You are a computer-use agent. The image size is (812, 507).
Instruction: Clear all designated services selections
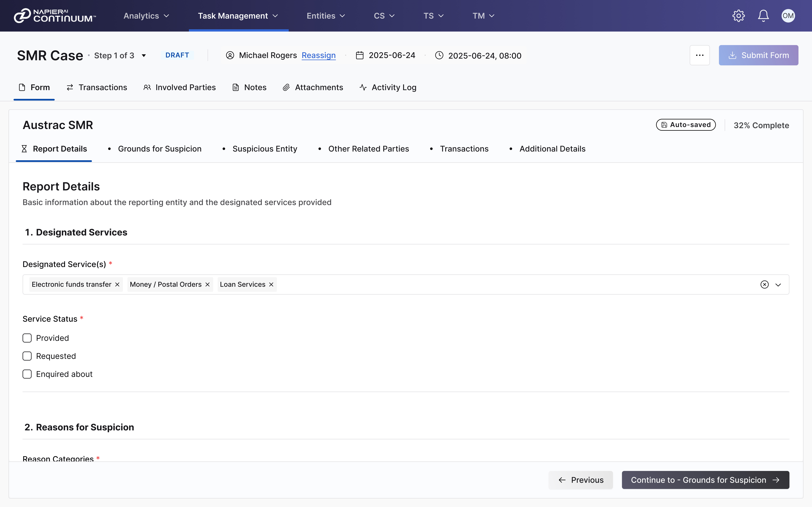click(x=764, y=284)
